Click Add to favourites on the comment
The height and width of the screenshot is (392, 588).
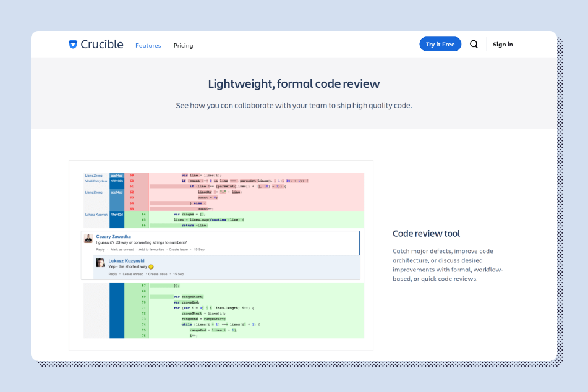pos(151,249)
